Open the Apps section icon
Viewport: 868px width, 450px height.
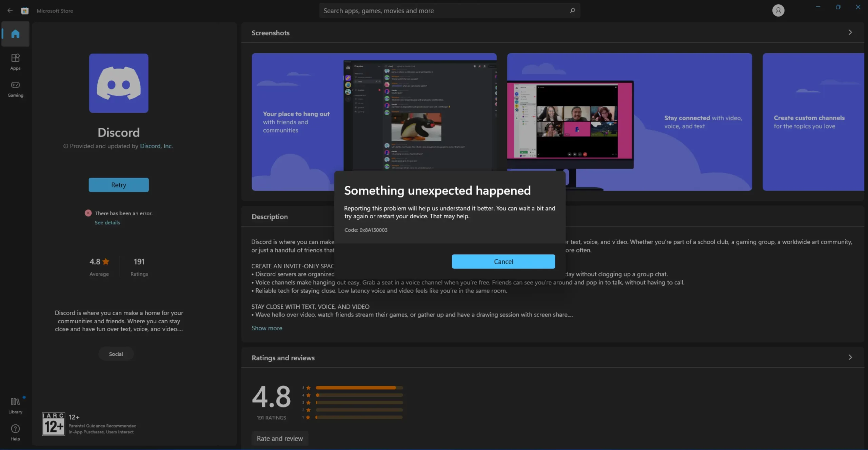click(x=15, y=58)
